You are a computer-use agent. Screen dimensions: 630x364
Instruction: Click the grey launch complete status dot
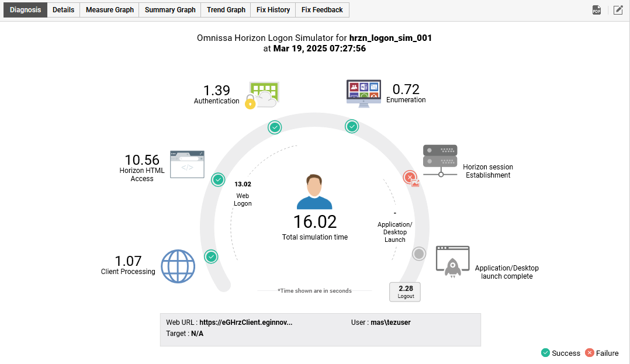[x=419, y=254]
